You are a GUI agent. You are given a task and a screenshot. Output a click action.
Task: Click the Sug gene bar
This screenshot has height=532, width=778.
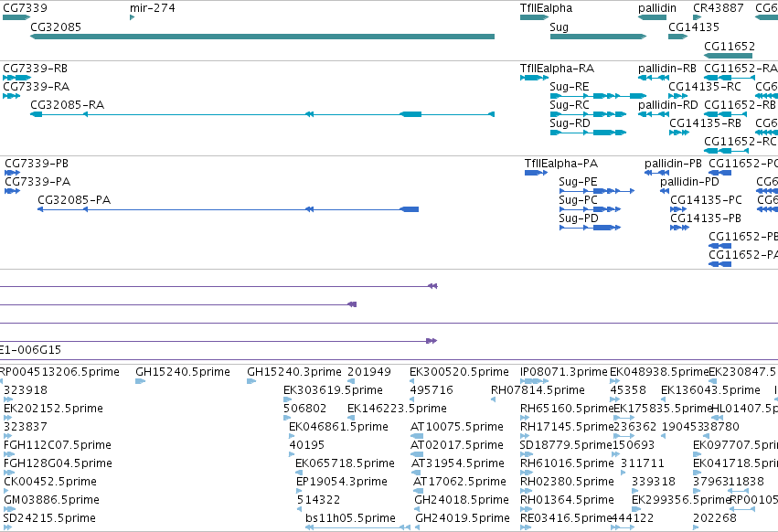(599, 37)
